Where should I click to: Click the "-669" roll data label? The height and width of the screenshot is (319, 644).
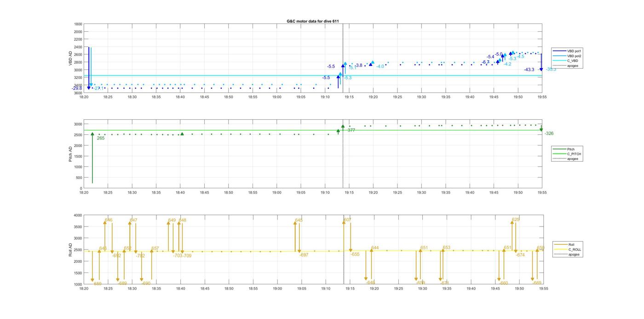coord(537,283)
